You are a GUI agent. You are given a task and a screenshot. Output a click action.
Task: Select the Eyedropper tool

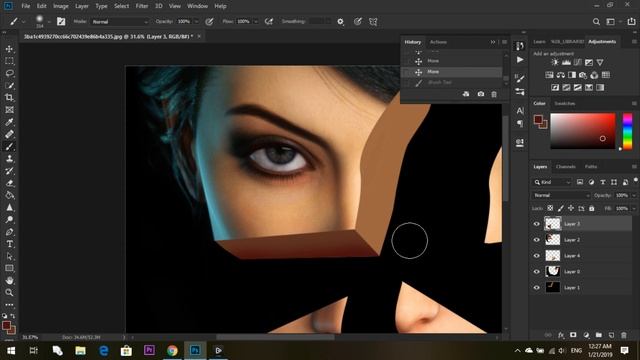pyautogui.click(x=9, y=122)
